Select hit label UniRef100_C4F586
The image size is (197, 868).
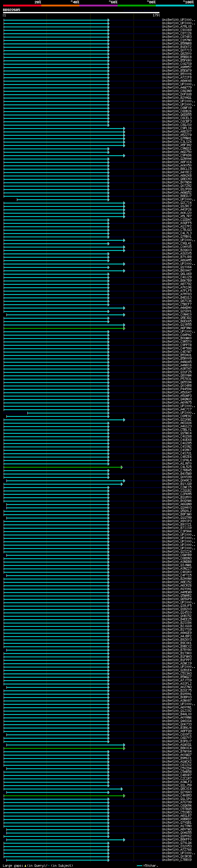[x=177, y=348]
